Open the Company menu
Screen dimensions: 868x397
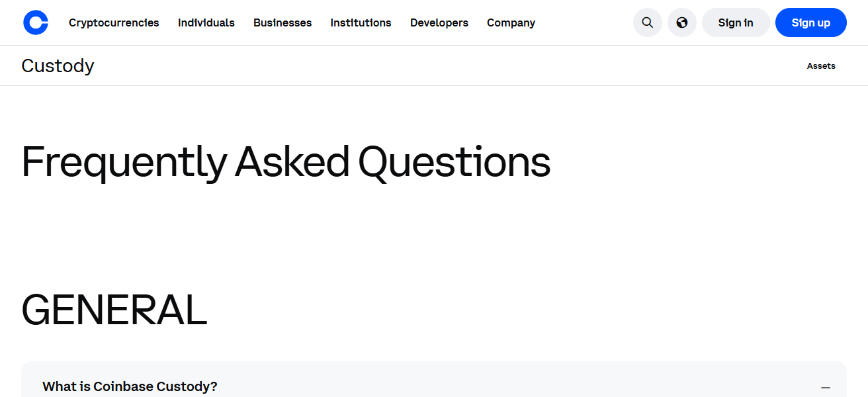click(x=511, y=22)
